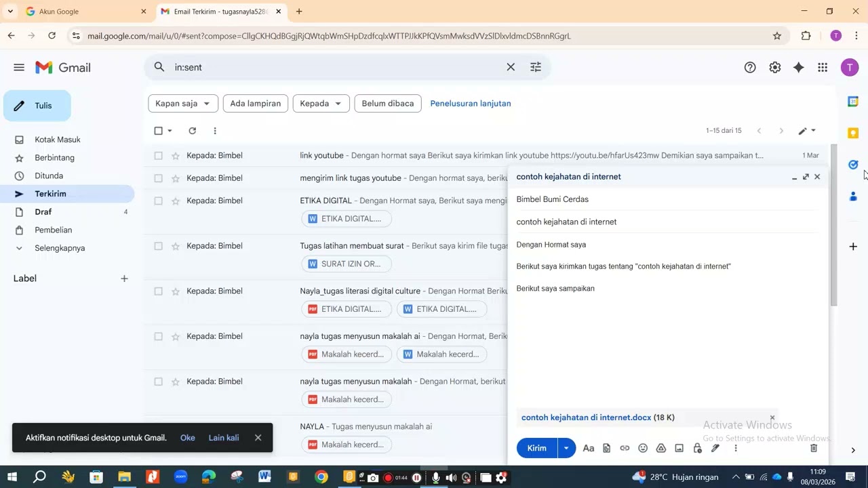Screen dimensions: 868x488
Task: Tick the checkbox for 'ETIKA DIGITAL' email
Action: tap(158, 201)
